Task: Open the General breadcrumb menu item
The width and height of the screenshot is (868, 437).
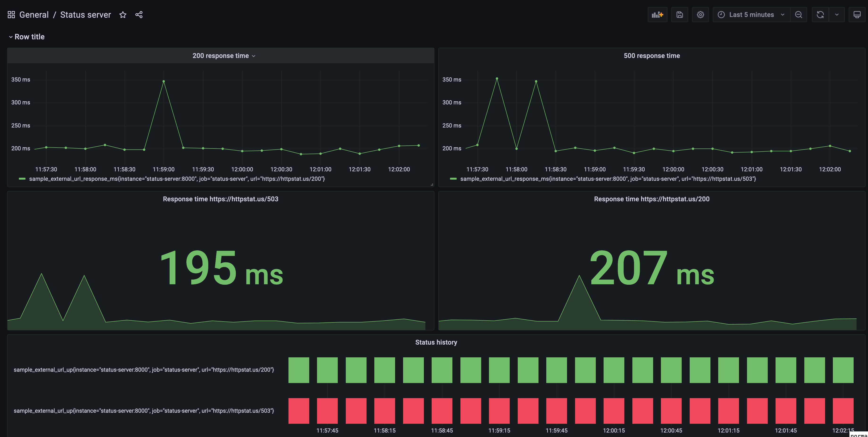Action: click(x=33, y=14)
